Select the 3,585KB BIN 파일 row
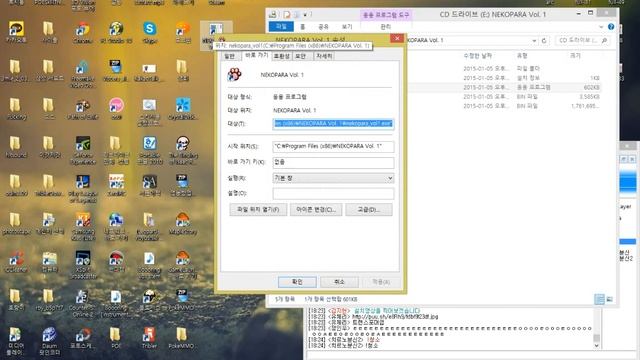 coord(504,97)
